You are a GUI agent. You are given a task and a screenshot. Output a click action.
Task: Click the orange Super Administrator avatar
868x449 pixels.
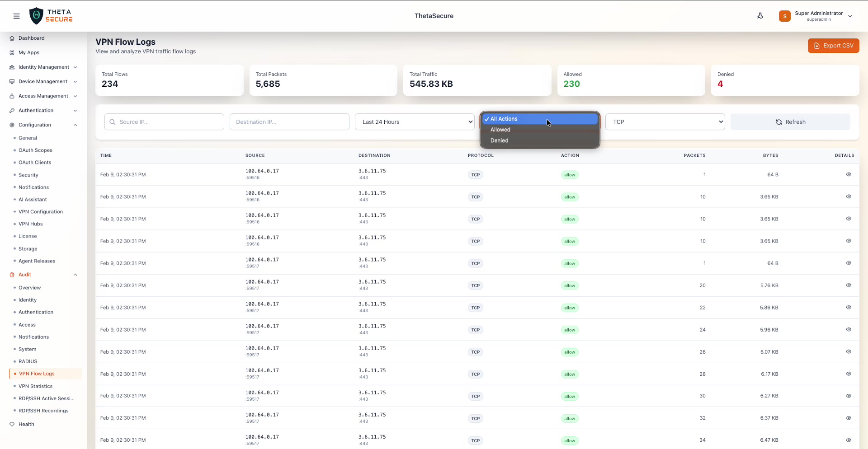click(x=784, y=16)
